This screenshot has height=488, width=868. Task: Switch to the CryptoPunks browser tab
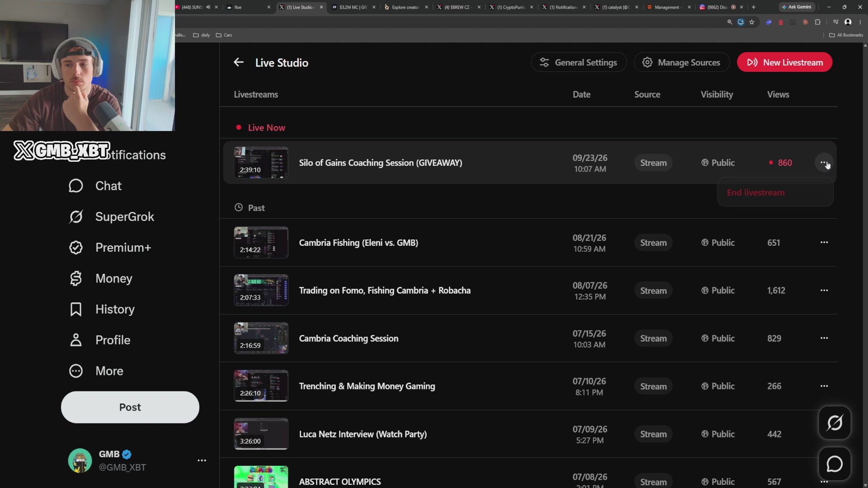(512, 7)
